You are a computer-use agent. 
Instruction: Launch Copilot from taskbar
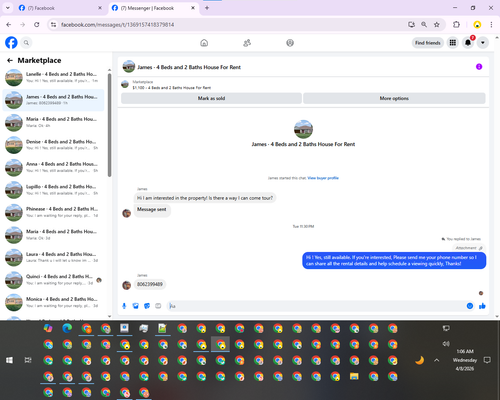(x=48, y=328)
